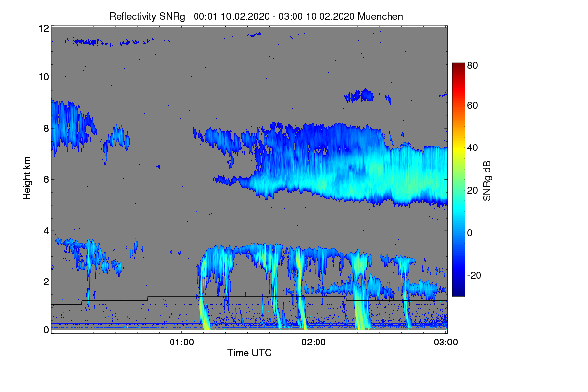Click the 03:00 time tick label
Viewport: 588px width, 392px height.
(446, 343)
